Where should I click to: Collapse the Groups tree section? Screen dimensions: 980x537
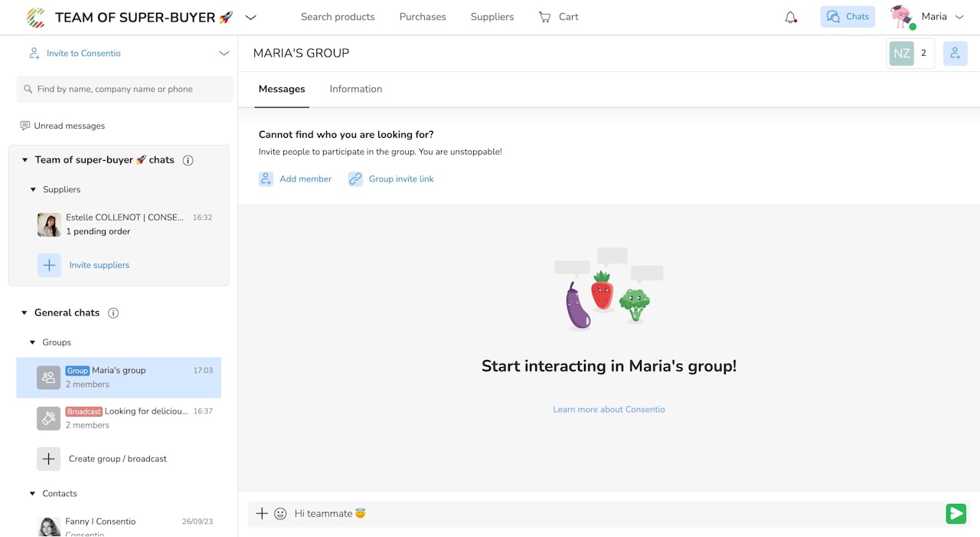[33, 342]
